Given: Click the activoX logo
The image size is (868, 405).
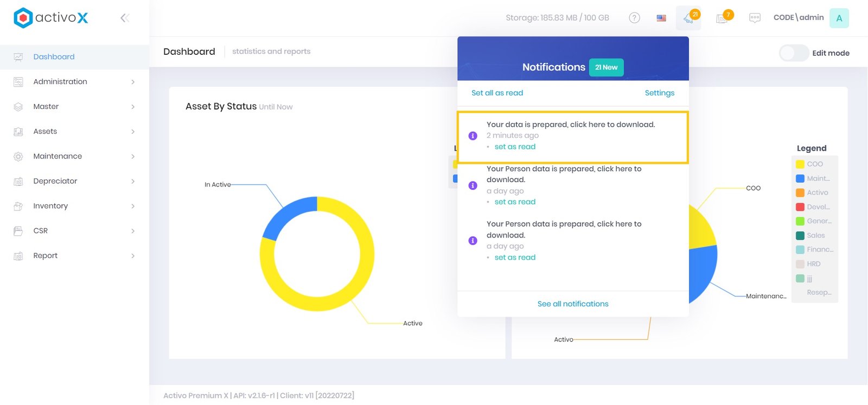Looking at the screenshot, I should point(51,18).
